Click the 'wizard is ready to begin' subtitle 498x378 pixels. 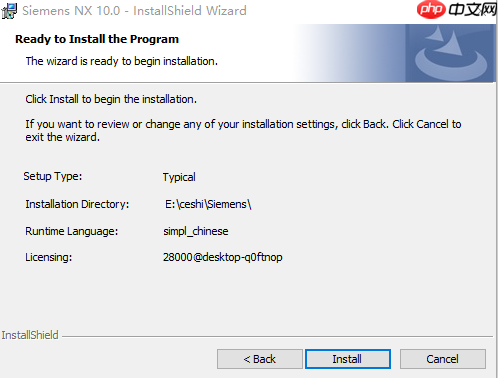[x=122, y=61]
